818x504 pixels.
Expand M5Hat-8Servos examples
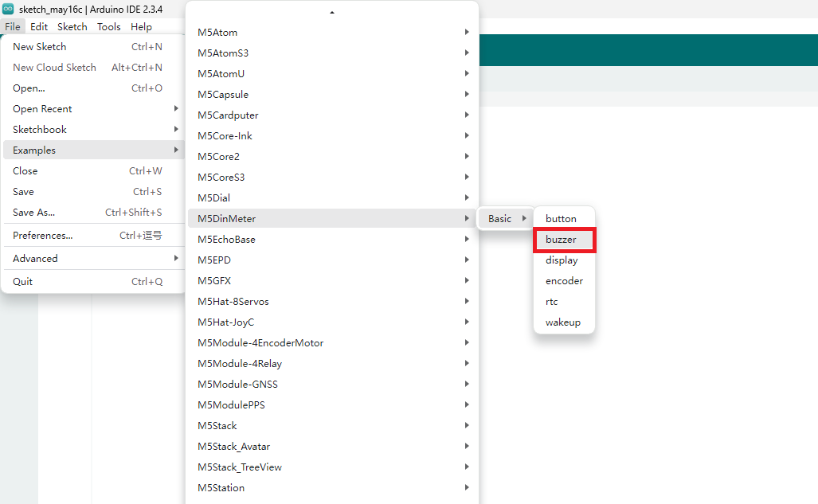tap(332, 301)
